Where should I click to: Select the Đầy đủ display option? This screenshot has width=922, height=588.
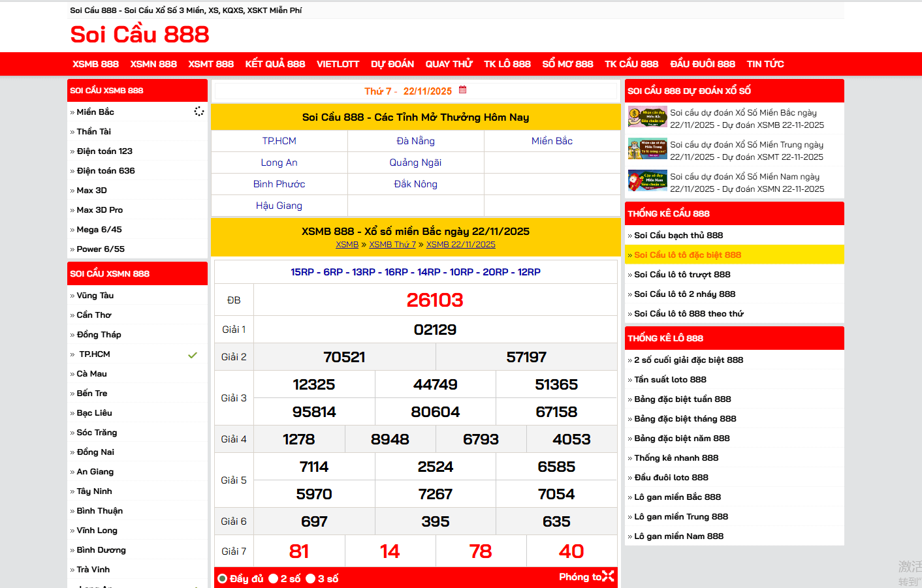(x=223, y=577)
